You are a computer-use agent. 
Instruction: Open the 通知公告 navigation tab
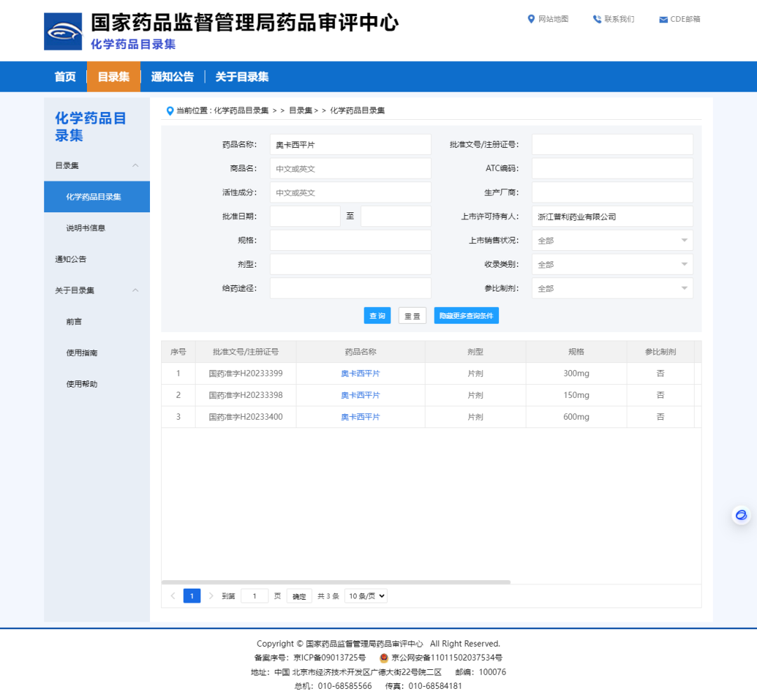click(172, 77)
